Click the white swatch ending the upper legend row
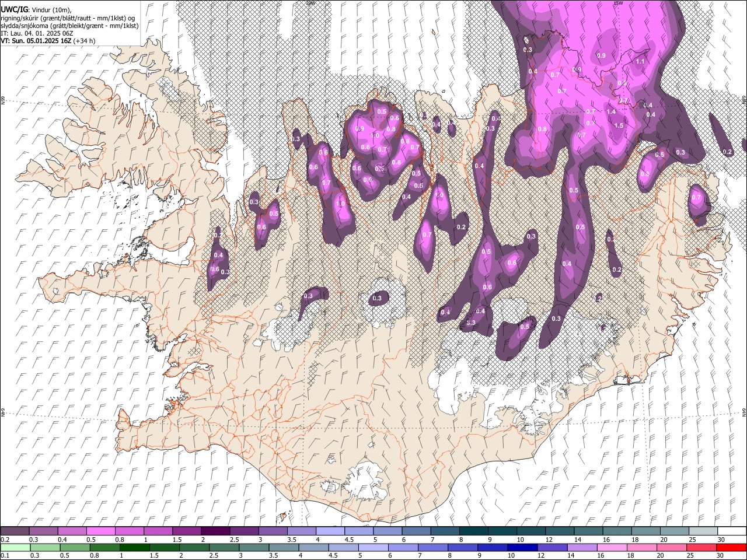This screenshot has height=560, width=747. coord(731,531)
